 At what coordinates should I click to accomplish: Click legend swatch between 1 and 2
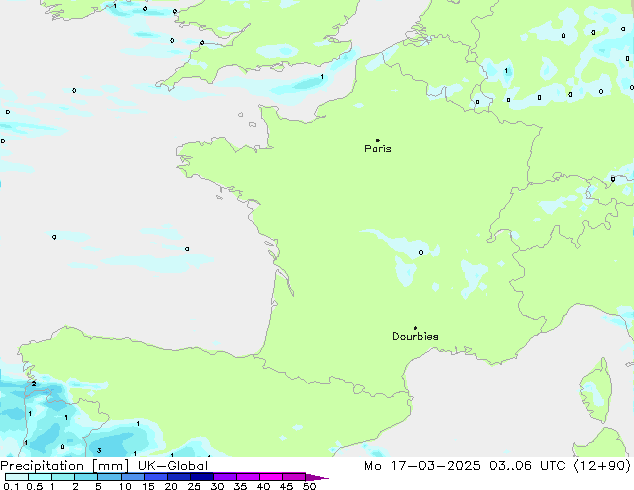point(63,477)
